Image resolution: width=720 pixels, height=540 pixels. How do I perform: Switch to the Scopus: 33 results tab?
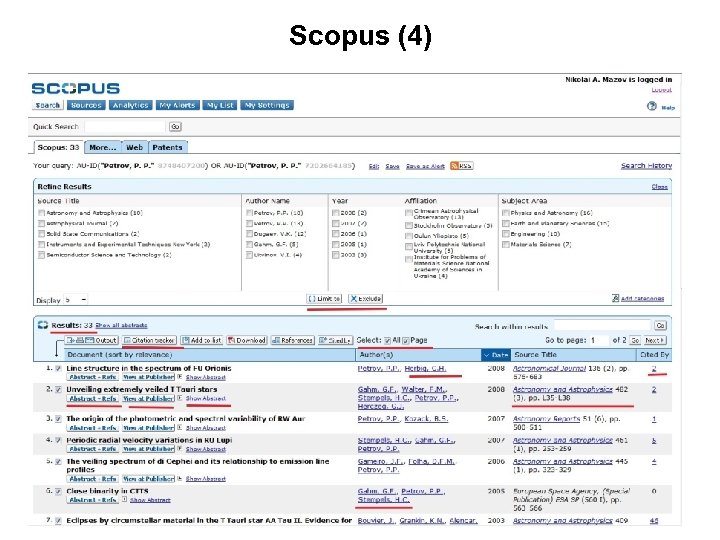(x=58, y=147)
